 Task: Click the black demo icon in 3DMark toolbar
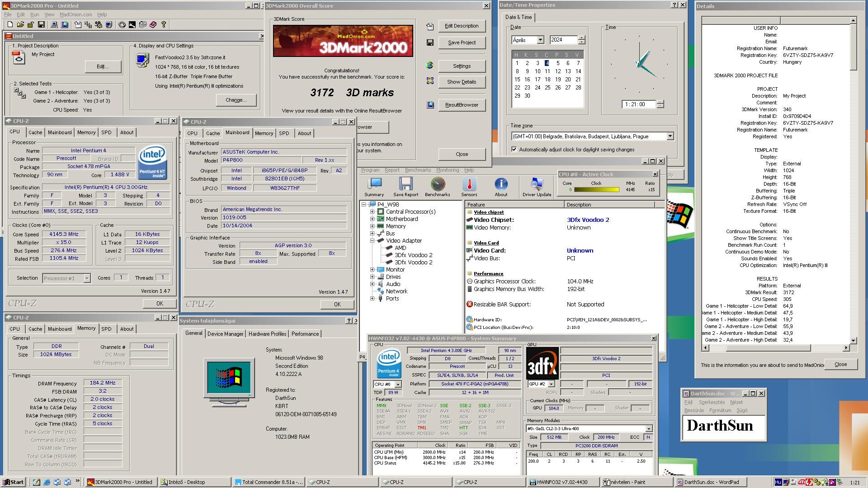coord(132,25)
